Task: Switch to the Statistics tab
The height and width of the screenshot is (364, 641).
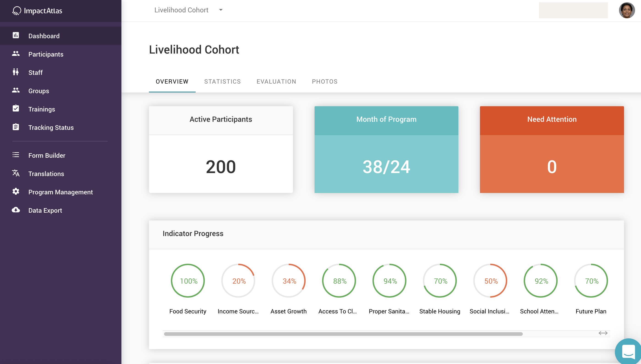Action: pos(222,81)
